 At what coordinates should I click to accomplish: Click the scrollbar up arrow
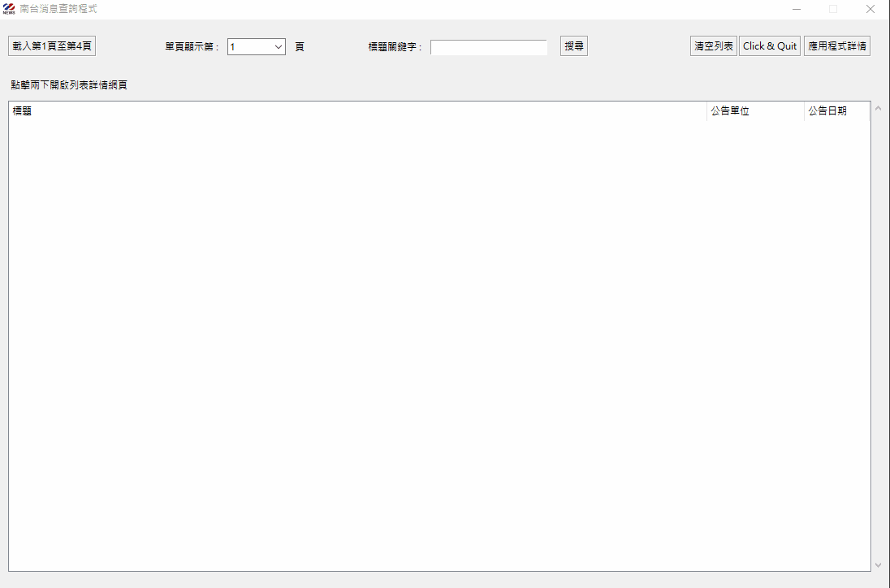click(877, 109)
